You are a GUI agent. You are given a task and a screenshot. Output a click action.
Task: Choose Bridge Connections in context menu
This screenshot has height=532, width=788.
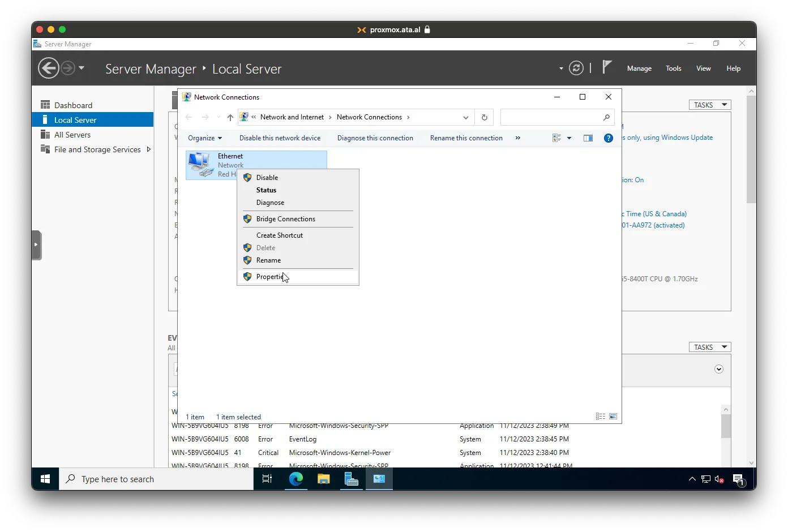click(x=298, y=219)
